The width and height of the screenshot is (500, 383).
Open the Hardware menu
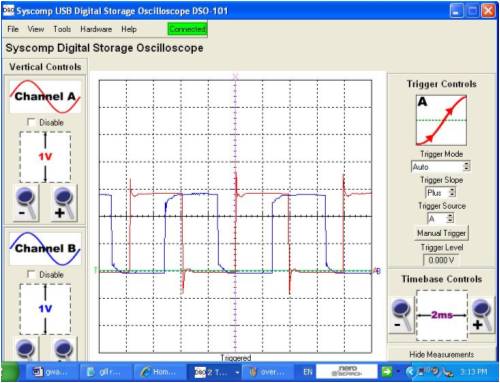96,29
